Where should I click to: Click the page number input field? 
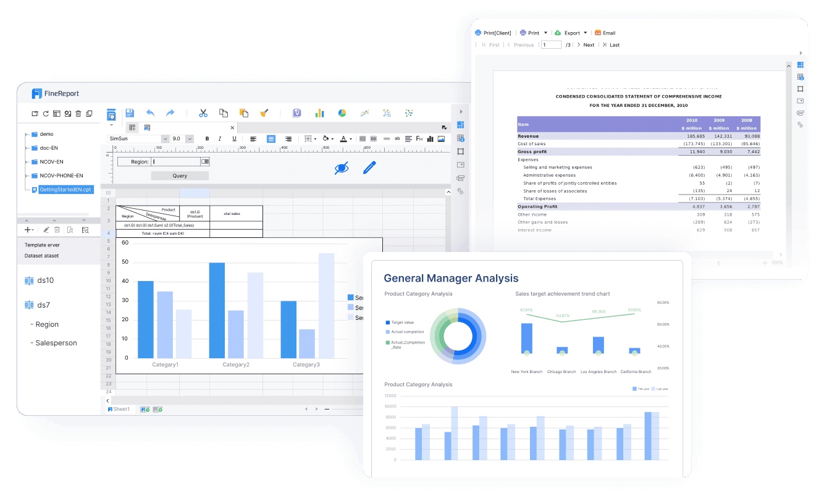coord(551,45)
